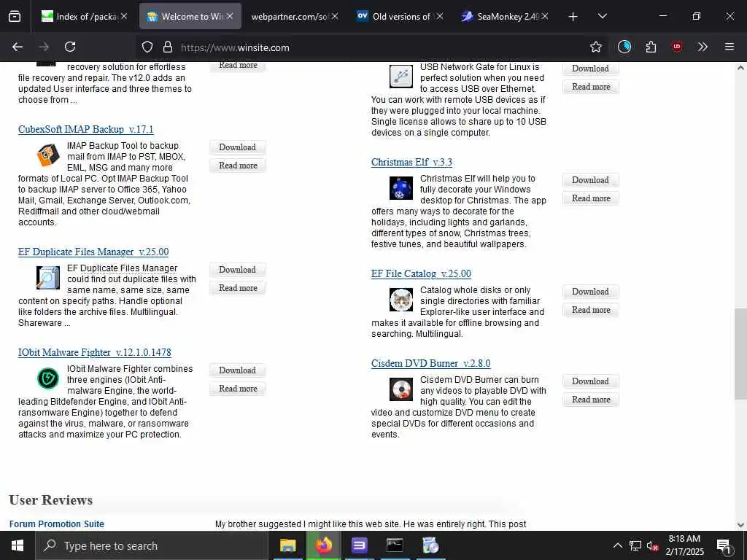Click the Cisdem DVD Burner disc icon

[401, 389]
